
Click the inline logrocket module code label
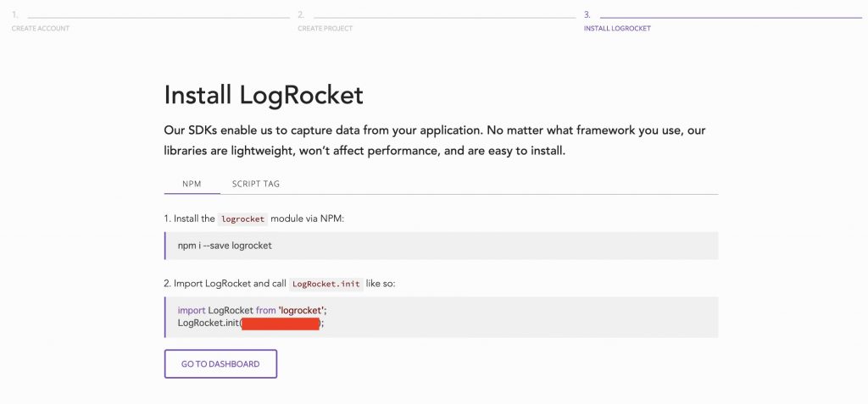tap(242, 219)
